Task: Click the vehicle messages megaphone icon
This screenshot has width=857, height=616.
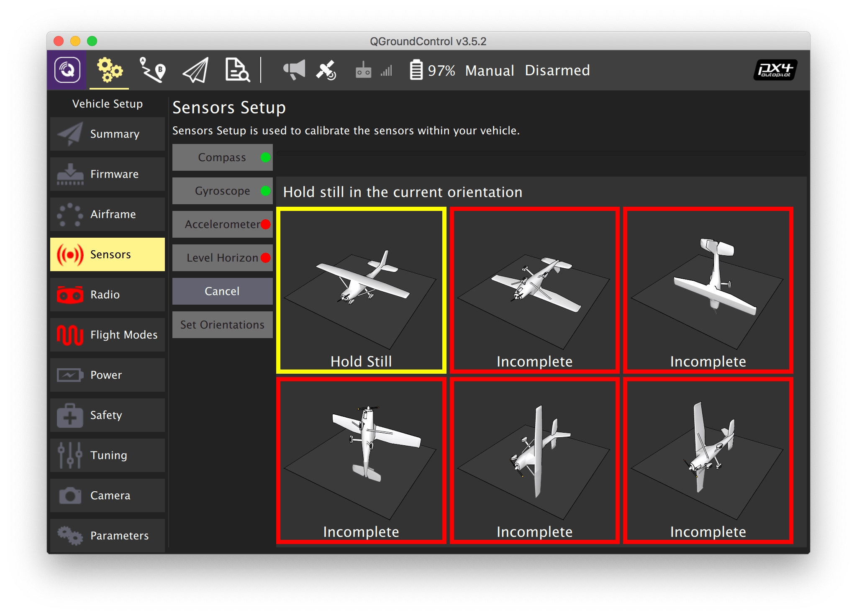Action: [294, 70]
